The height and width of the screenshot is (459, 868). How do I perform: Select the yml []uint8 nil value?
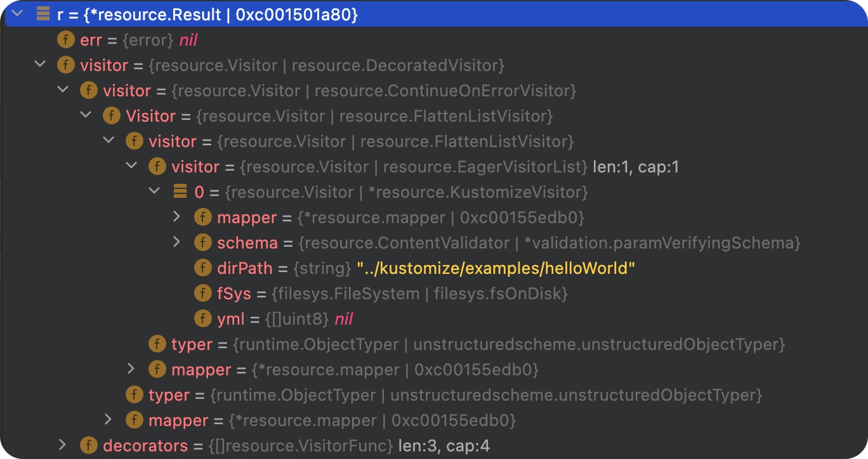click(x=343, y=319)
